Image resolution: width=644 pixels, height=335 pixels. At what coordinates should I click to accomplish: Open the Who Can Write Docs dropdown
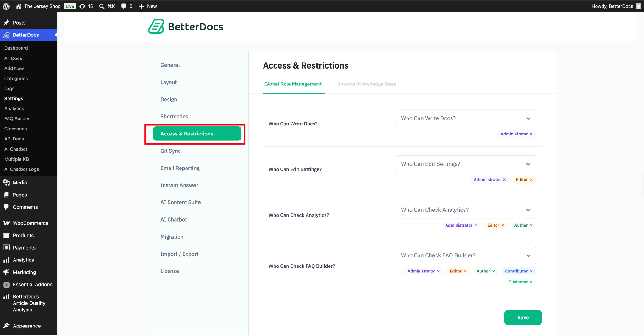pyautogui.click(x=466, y=118)
